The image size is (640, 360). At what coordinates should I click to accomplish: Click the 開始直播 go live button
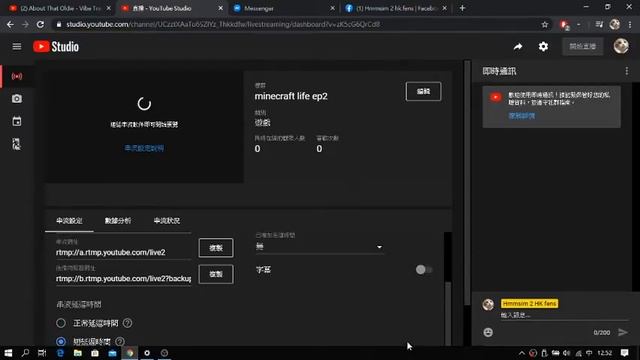[582, 47]
